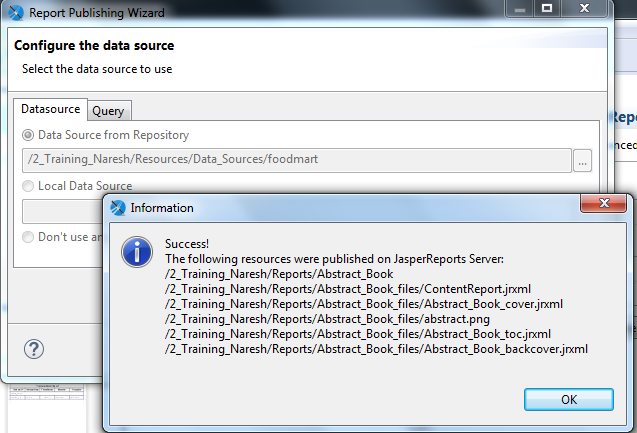Click the Local Data Source input field
The height and width of the screenshot is (433, 637).
pyautogui.click(x=63, y=211)
